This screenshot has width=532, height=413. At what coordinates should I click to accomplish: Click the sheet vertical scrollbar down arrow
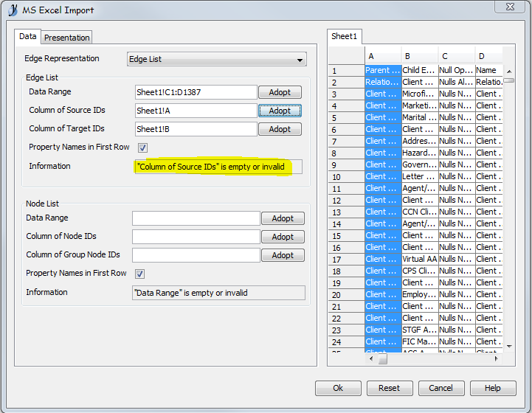[x=509, y=346]
